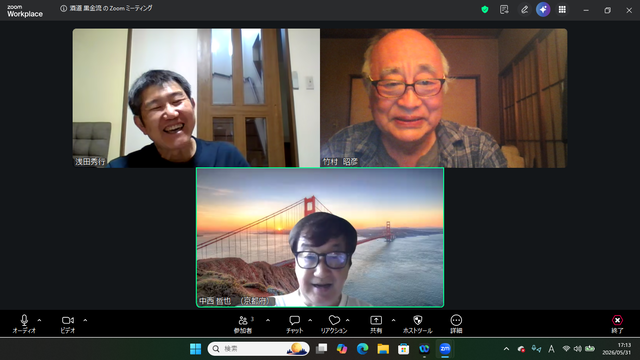Open battery status tray icon
640x360 pixels.
coord(590,349)
